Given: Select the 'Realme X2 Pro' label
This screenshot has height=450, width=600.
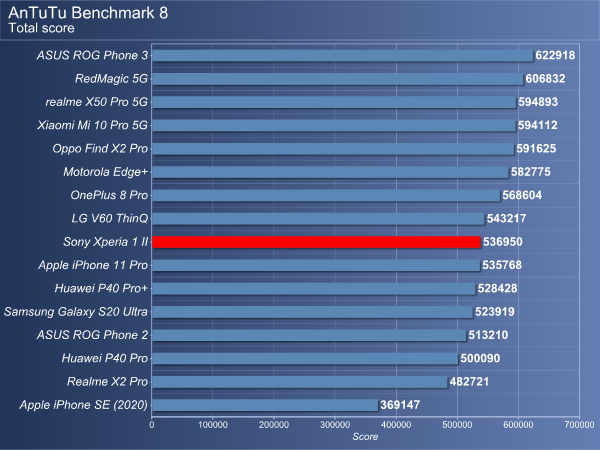Looking at the screenshot, I should (107, 382).
